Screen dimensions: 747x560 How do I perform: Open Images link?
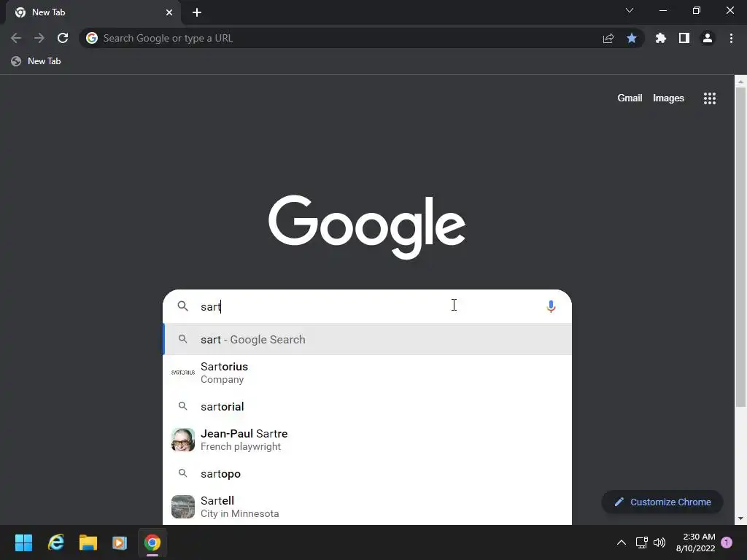[668, 98]
